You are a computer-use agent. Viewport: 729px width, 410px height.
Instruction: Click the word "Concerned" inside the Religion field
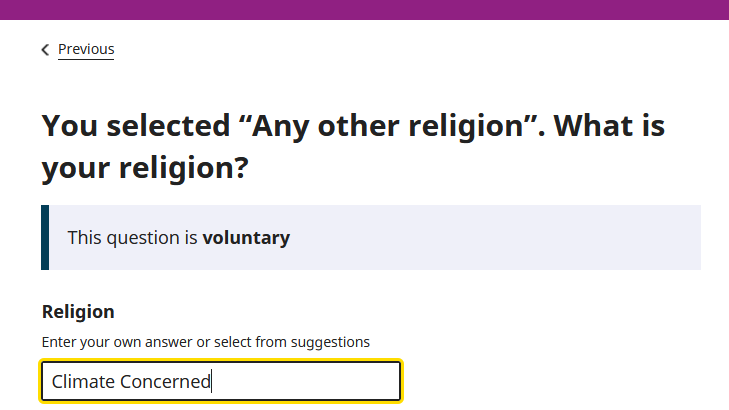(165, 381)
